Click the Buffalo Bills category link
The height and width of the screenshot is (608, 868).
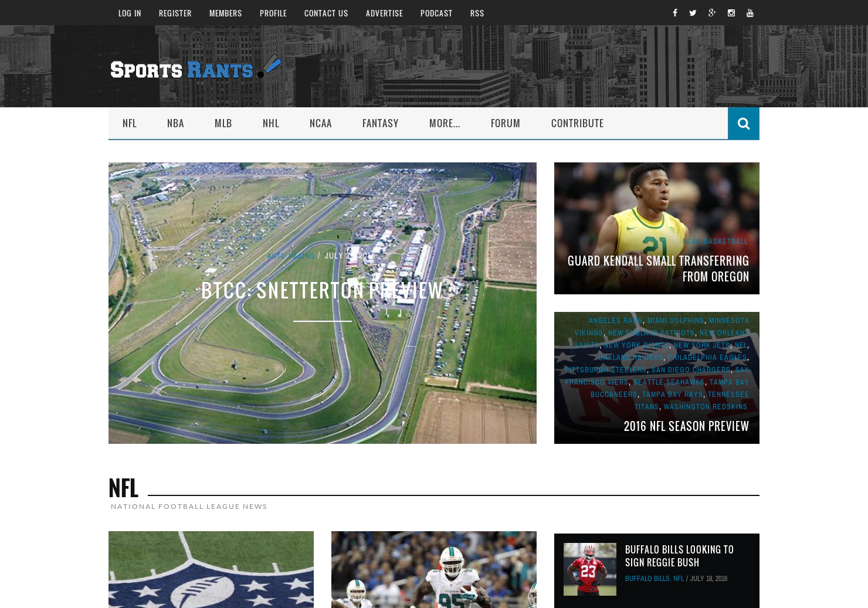click(647, 579)
